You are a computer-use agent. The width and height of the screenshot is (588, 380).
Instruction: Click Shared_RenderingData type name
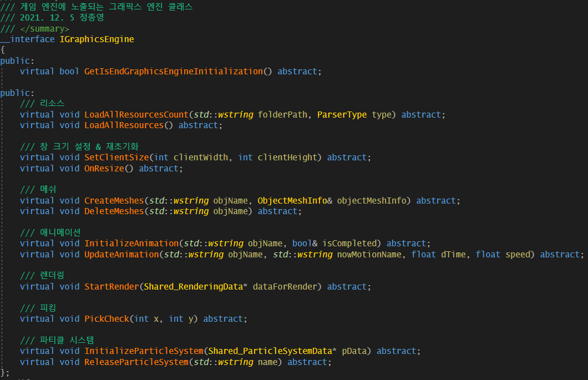pyautogui.click(x=194, y=287)
